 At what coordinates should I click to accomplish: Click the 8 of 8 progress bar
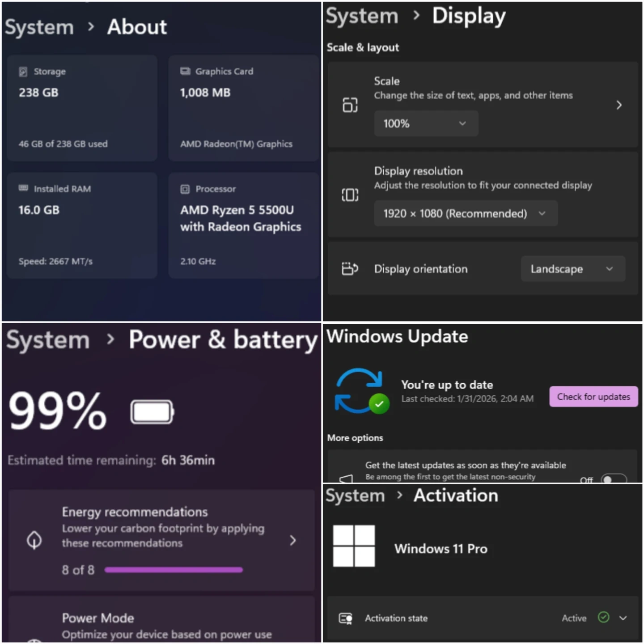174,570
